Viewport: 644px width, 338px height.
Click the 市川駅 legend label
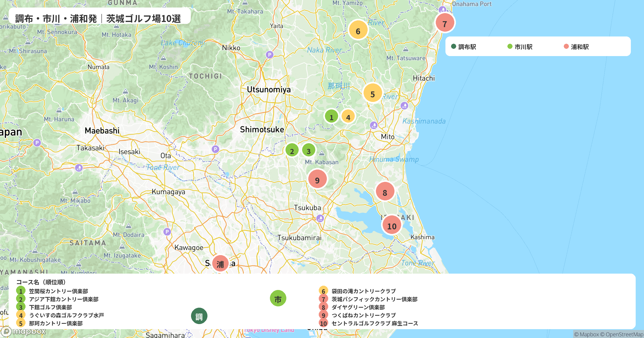pyautogui.click(x=524, y=47)
